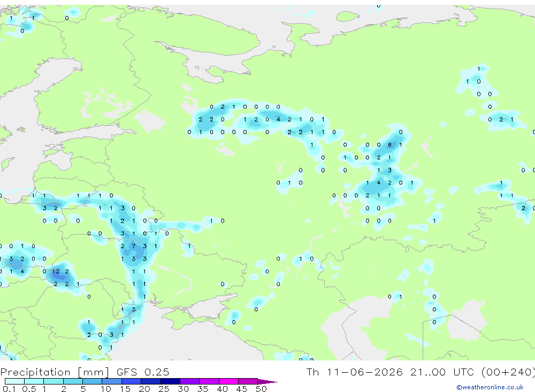Click the 35–40 mm legend color segment

click(x=209, y=381)
